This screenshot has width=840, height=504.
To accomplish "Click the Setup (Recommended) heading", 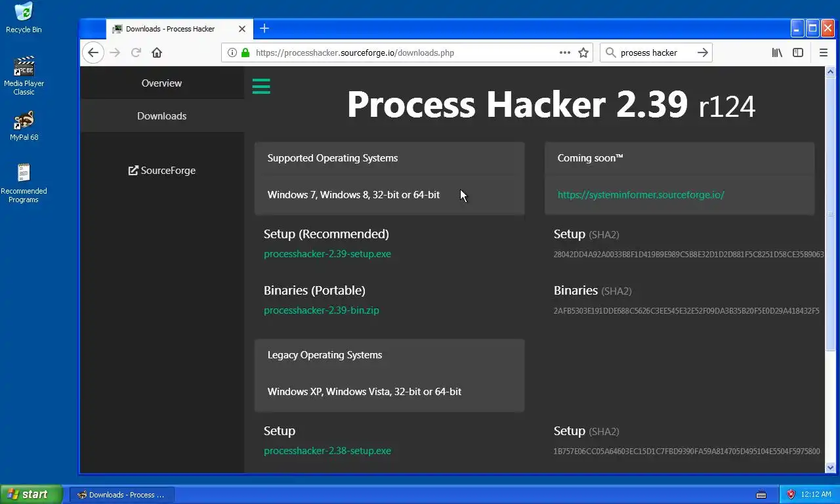I will [x=326, y=234].
